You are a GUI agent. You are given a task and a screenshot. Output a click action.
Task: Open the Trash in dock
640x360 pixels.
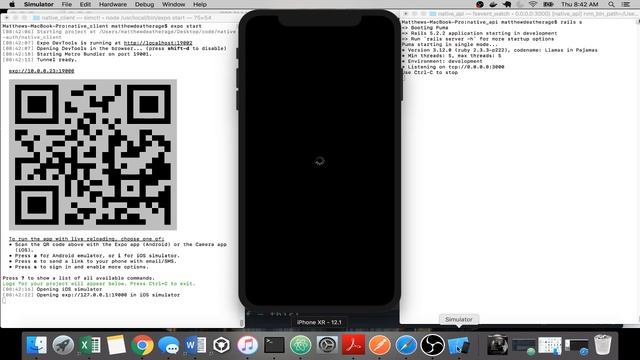point(602,345)
